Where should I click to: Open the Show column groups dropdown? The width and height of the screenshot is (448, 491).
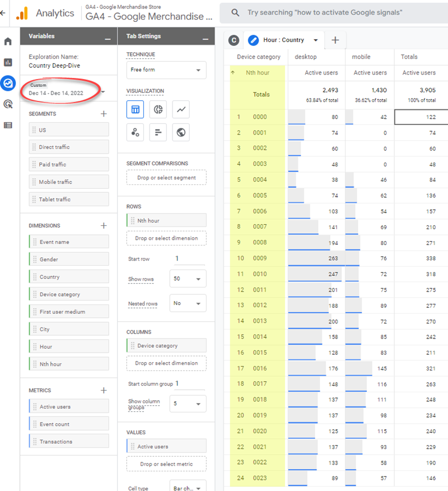188,404
